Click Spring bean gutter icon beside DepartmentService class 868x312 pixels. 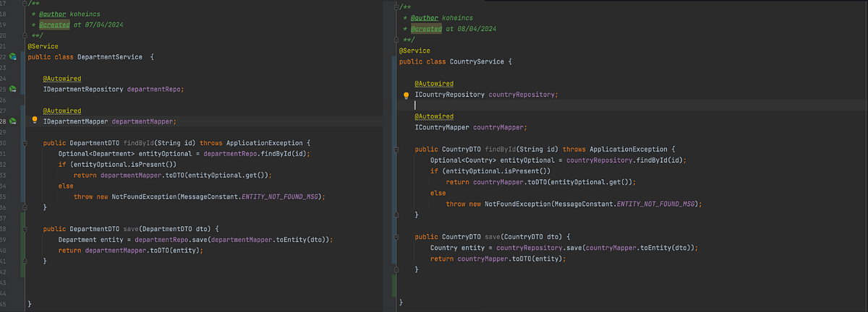point(14,56)
